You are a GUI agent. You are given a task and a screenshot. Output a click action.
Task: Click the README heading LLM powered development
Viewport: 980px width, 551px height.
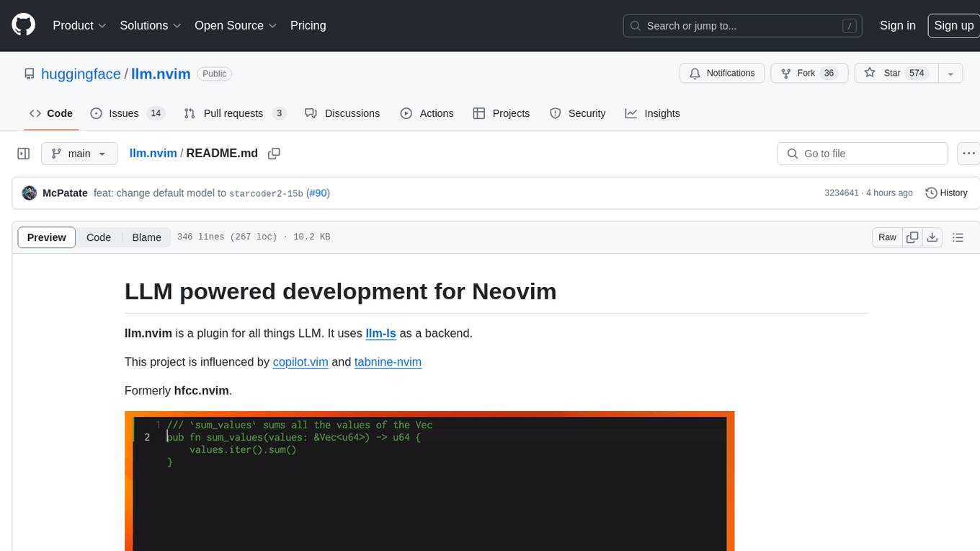click(x=341, y=291)
